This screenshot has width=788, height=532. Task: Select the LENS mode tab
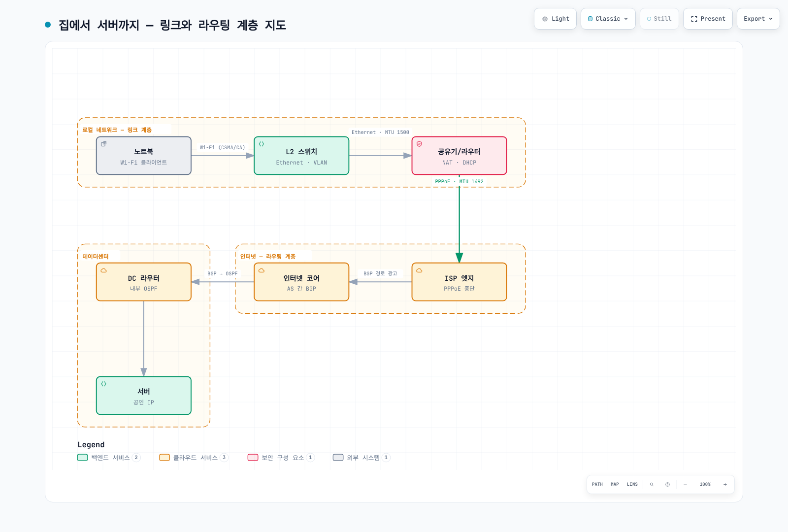pyautogui.click(x=632, y=484)
